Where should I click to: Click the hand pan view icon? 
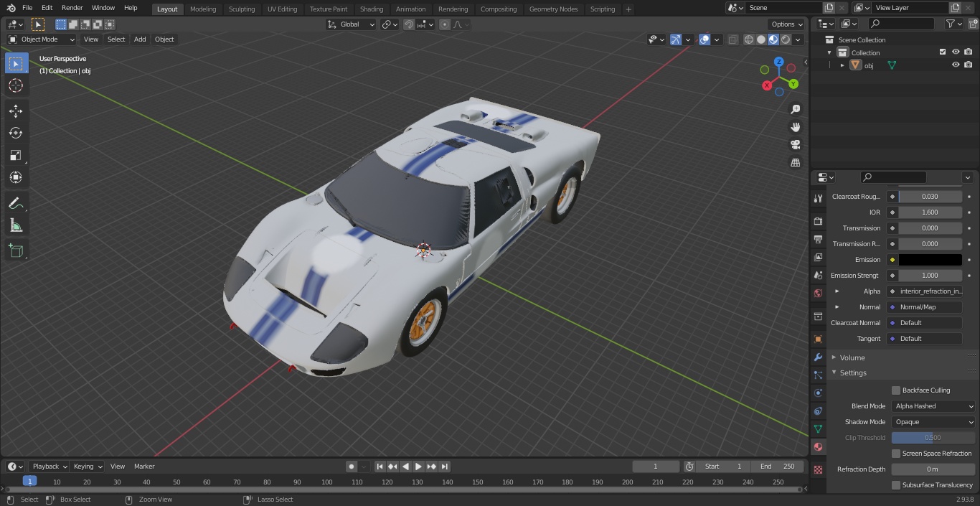pos(795,127)
